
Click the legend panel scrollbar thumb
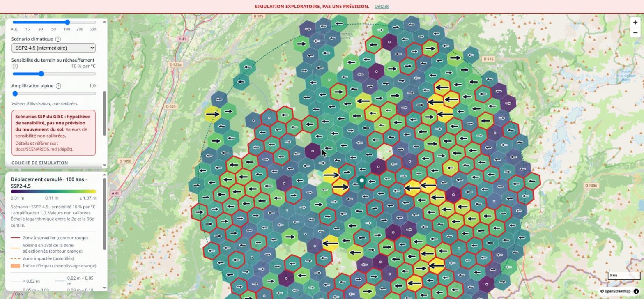(104, 214)
